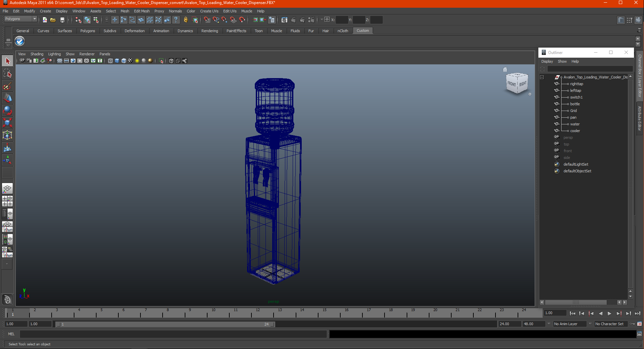Go to start of playback range
Screen dimensions: 644x349
(x=572, y=313)
